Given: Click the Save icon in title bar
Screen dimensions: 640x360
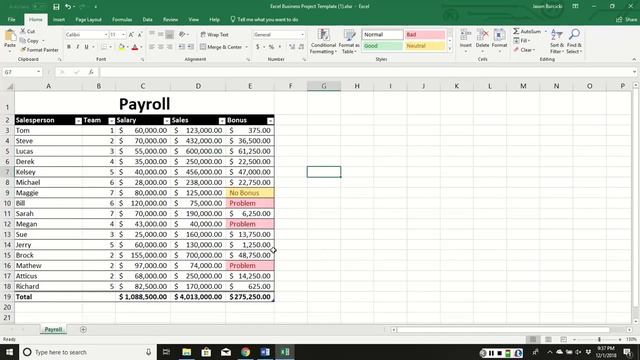Looking at the screenshot, I should (56, 7).
